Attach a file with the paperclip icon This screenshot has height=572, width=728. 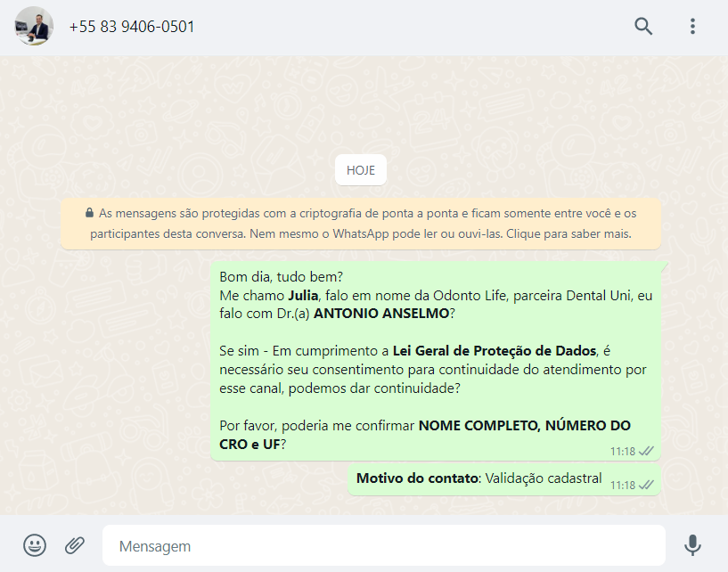(75, 545)
